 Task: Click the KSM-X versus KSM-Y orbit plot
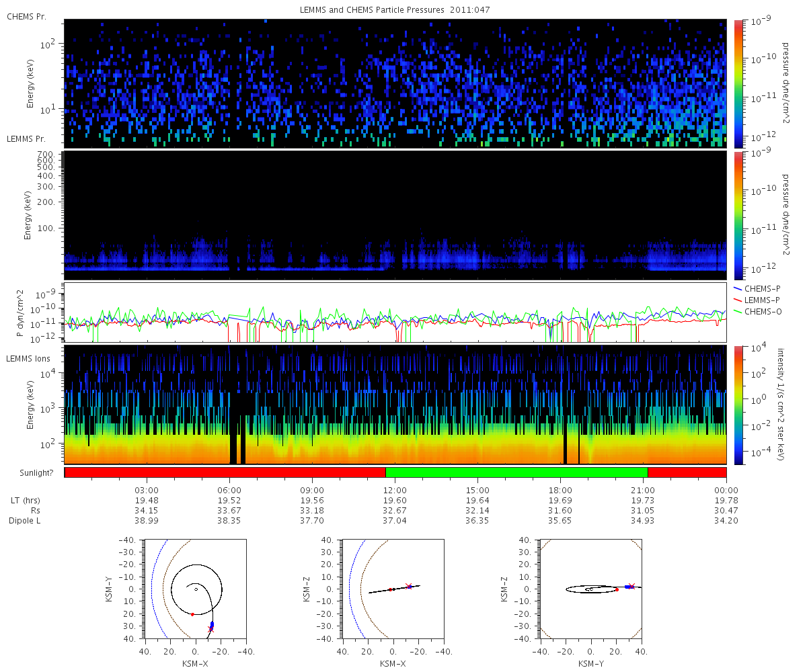pyautogui.click(x=195, y=589)
